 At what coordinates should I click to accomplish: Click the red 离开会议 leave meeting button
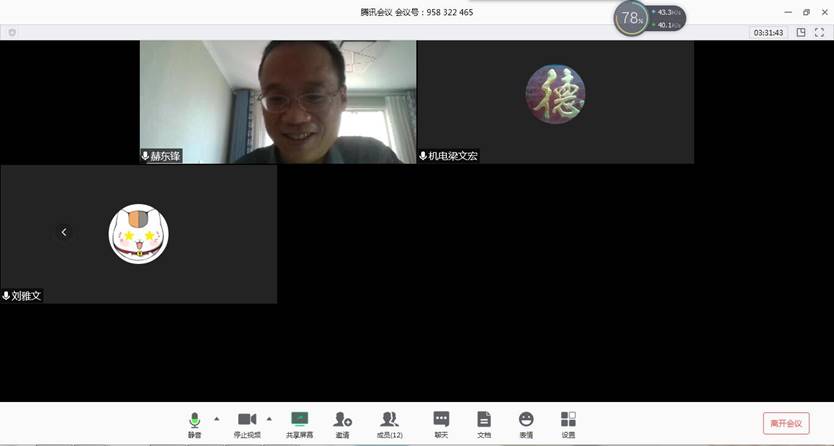[786, 423]
